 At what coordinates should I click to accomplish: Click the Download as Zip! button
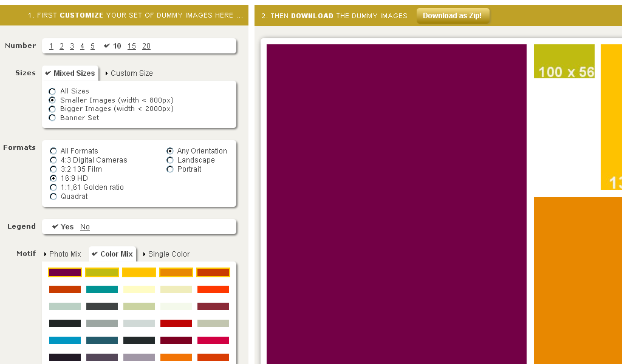(453, 16)
